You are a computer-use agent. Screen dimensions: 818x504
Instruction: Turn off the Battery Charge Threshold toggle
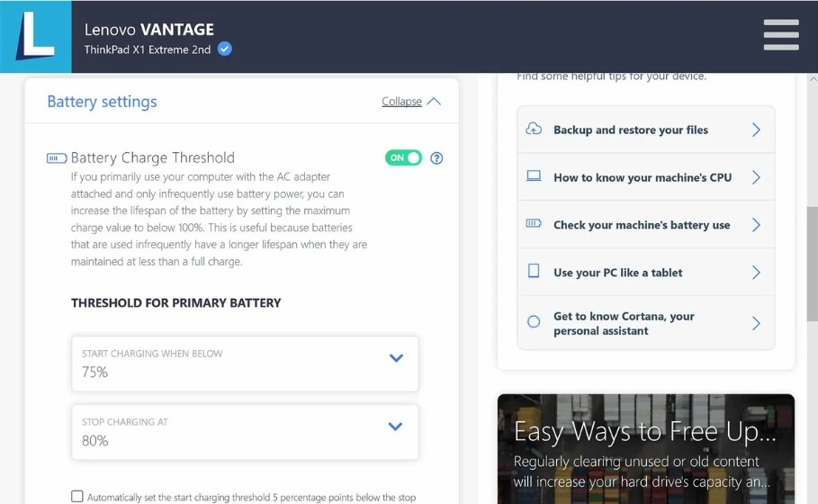403,158
